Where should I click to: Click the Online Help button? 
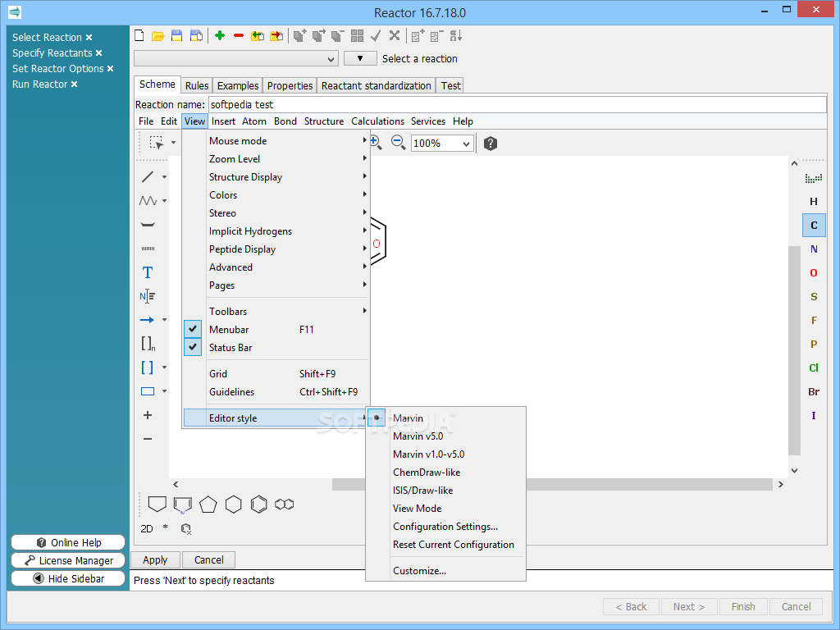[x=68, y=543]
